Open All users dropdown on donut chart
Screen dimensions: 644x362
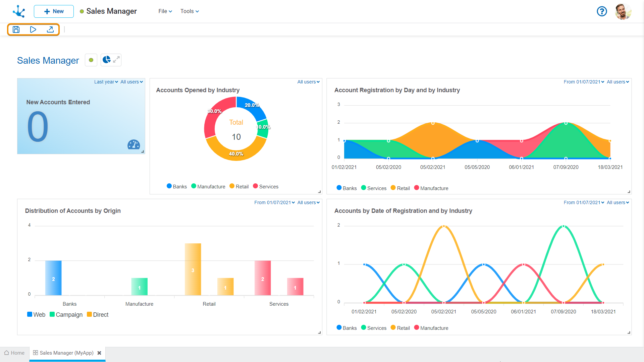point(308,82)
